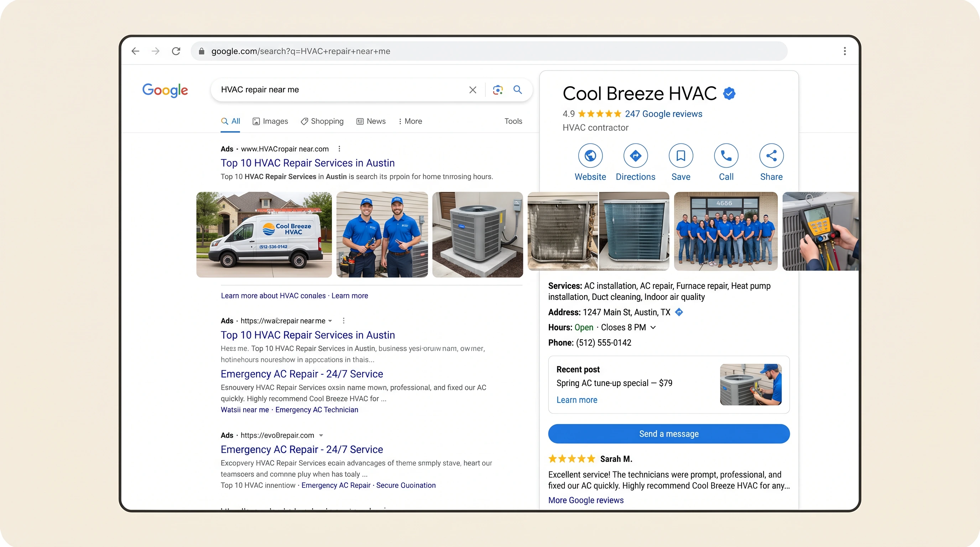
Task: Open the browser three-dot menu
Action: (x=845, y=51)
